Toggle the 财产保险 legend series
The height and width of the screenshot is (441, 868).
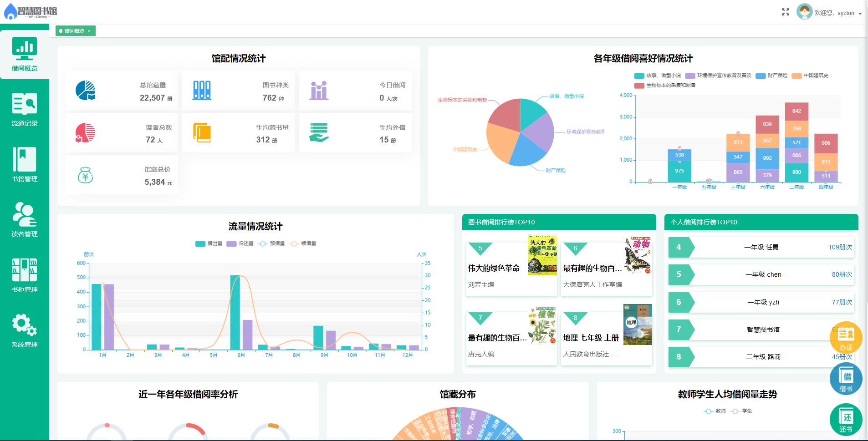coord(771,76)
